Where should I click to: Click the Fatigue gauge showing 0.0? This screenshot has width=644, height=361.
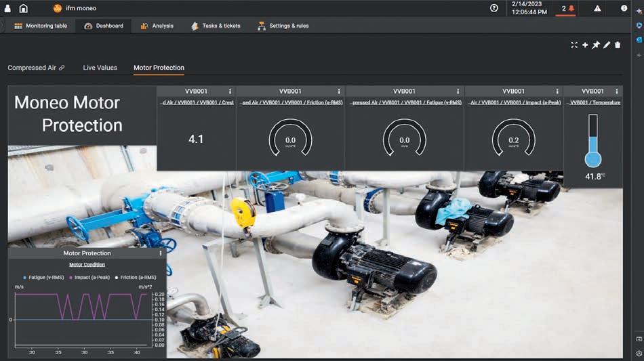click(405, 138)
